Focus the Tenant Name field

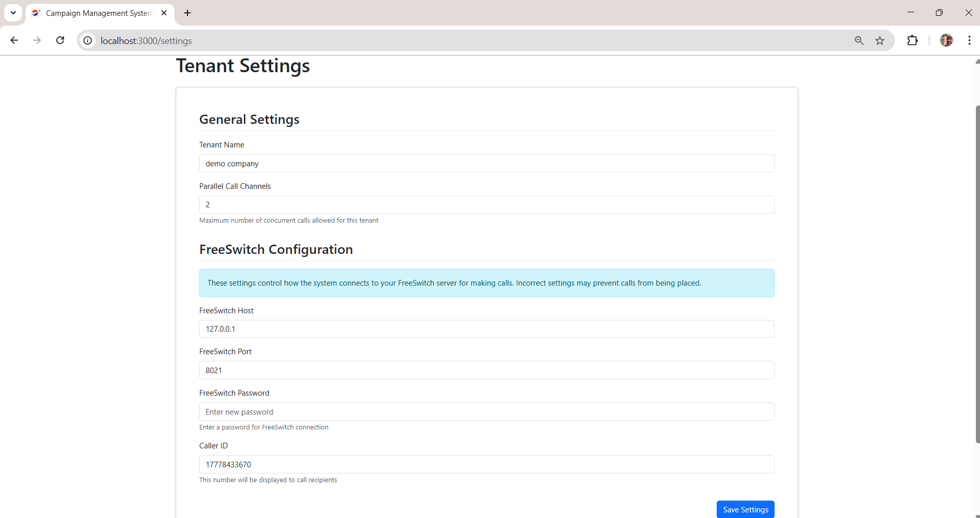(486, 164)
